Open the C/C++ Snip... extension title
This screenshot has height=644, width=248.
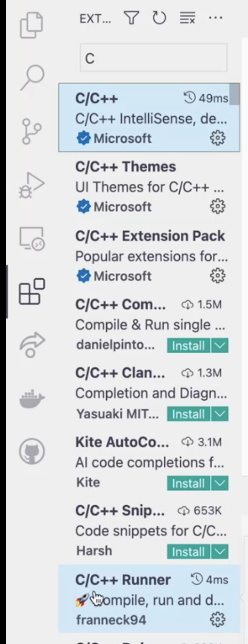pyautogui.click(x=120, y=511)
